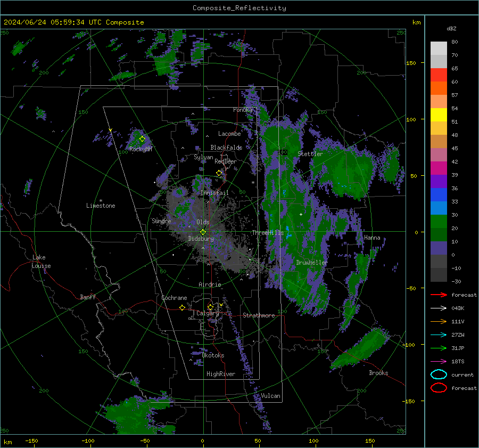Pick the green 20-30 dBZ swatch
The width and height of the screenshot is (479, 448).
pos(439,222)
